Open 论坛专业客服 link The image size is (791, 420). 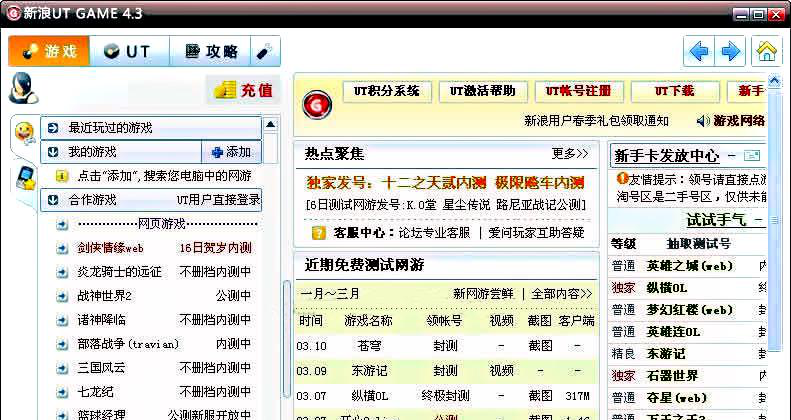(434, 232)
